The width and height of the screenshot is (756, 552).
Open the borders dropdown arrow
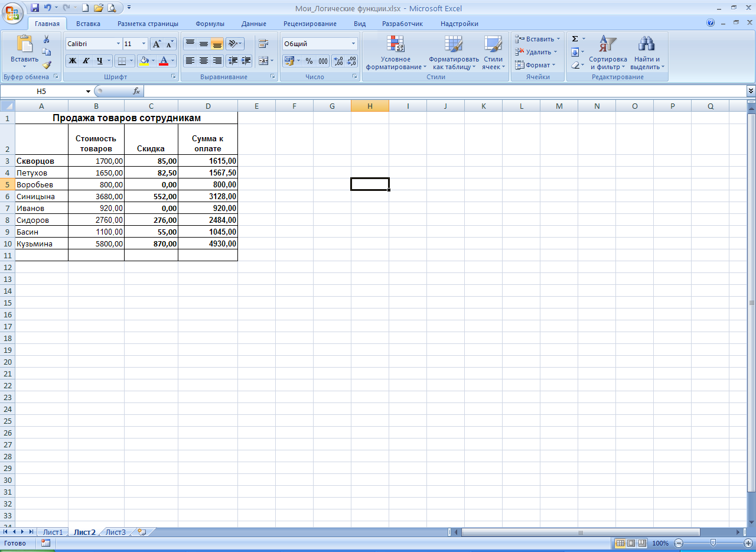(132, 60)
